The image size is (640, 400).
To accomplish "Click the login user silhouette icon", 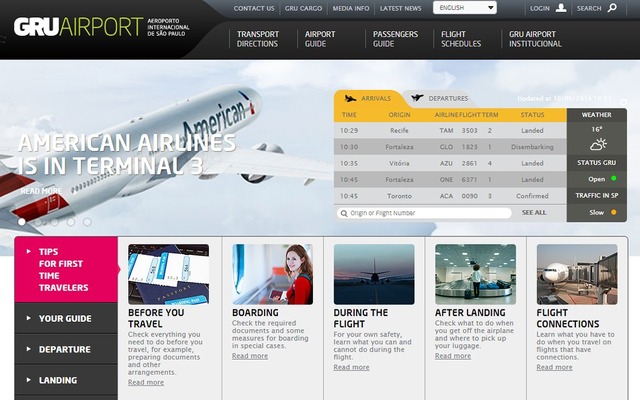I will pos(561,8).
